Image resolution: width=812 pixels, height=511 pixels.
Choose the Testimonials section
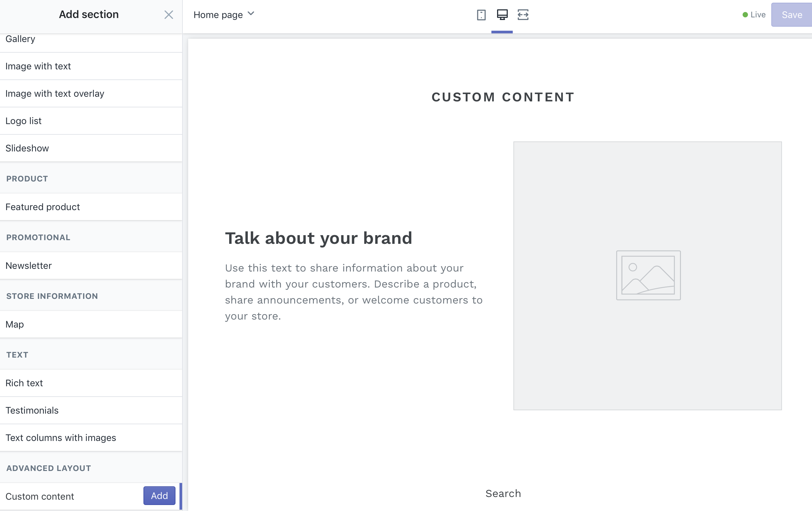click(32, 410)
